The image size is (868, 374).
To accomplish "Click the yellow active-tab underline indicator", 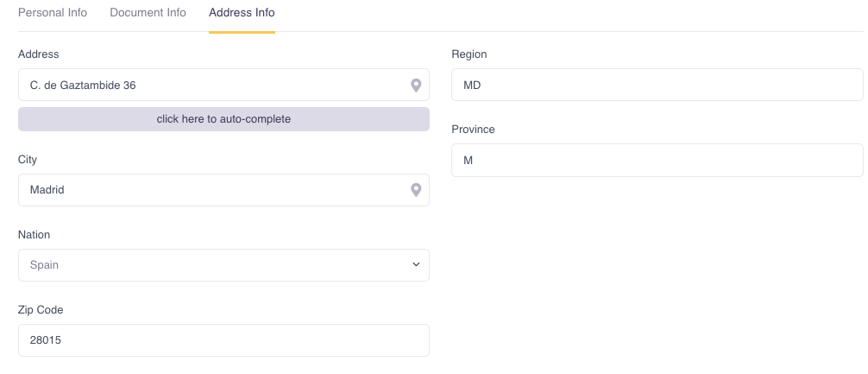I will coord(242,32).
